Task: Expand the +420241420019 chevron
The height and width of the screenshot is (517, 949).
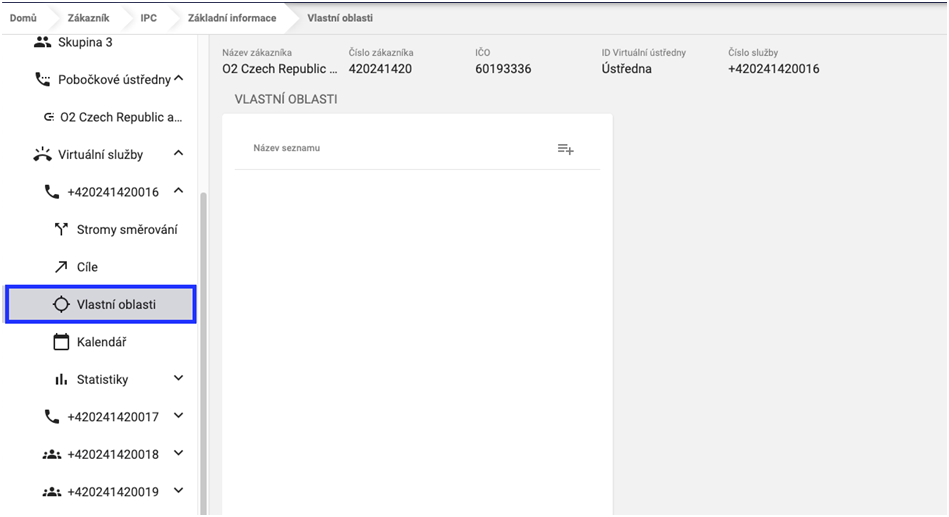Action: 178,491
